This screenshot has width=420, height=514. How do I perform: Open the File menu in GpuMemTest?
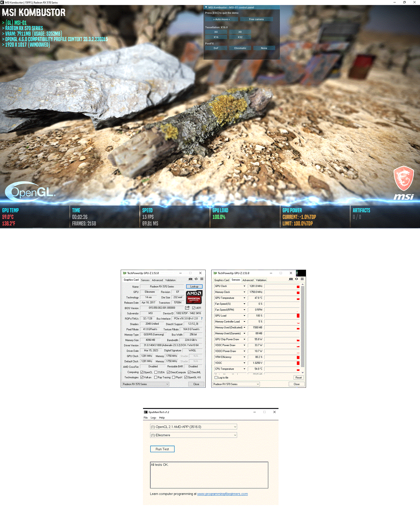pyautogui.click(x=145, y=418)
